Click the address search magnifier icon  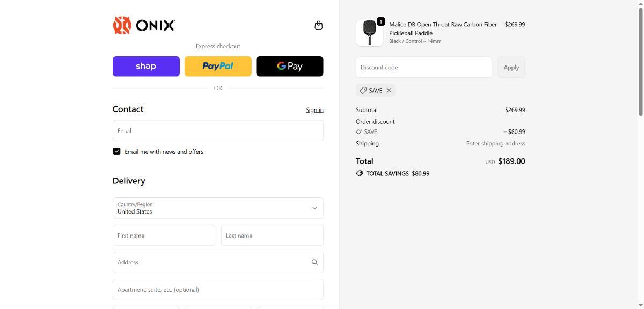pos(314,262)
